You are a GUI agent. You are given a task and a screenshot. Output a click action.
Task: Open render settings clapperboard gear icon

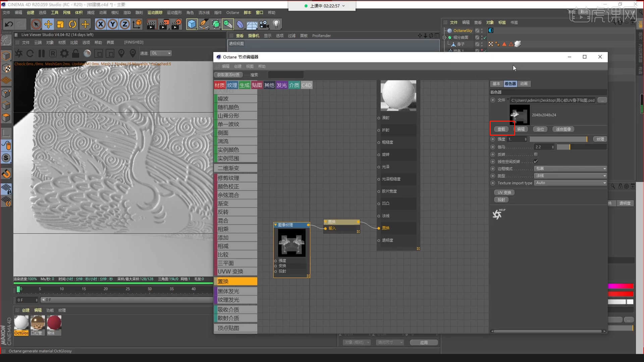click(177, 24)
